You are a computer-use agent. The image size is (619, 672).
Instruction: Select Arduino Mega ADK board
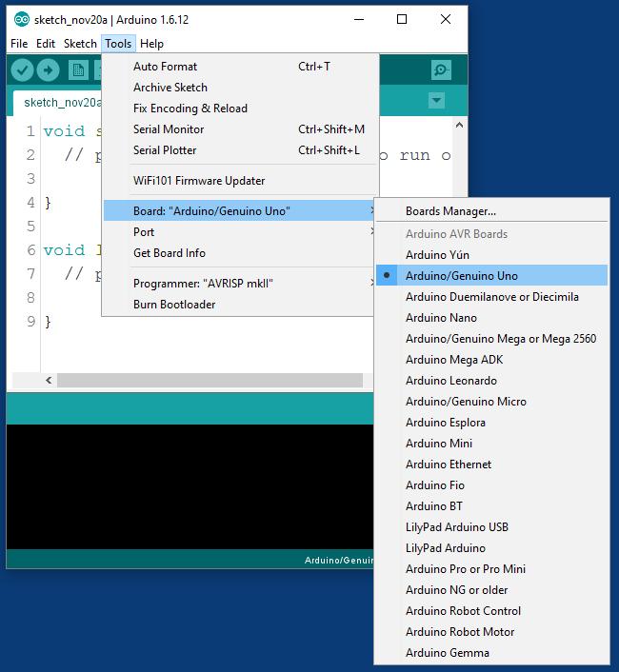point(491,360)
